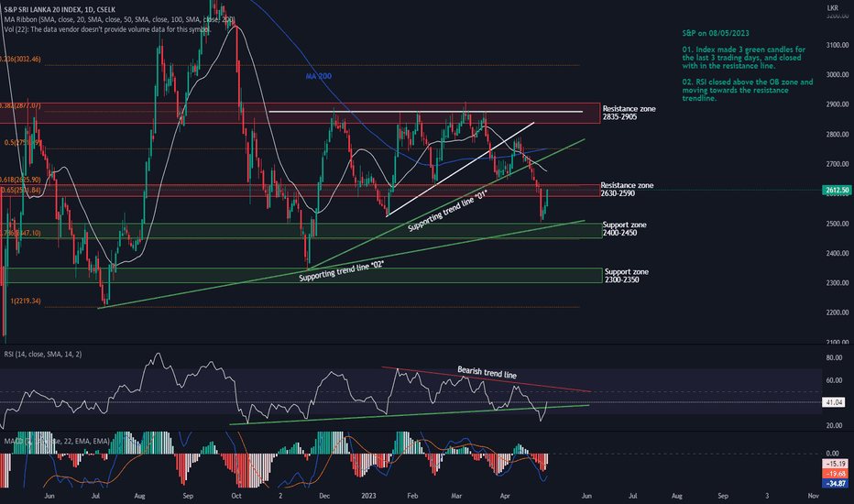
Task: Select note 02 about RSI above OB zone
Action: [748, 90]
